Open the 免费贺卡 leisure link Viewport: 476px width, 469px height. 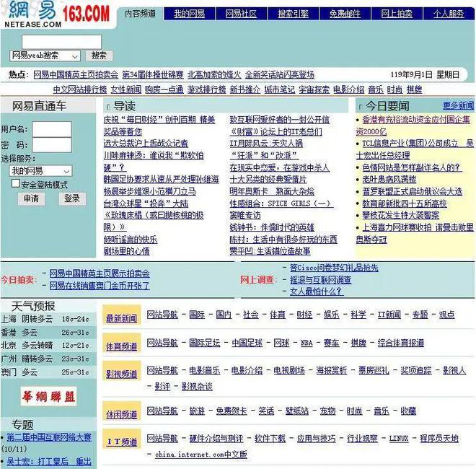232,411
